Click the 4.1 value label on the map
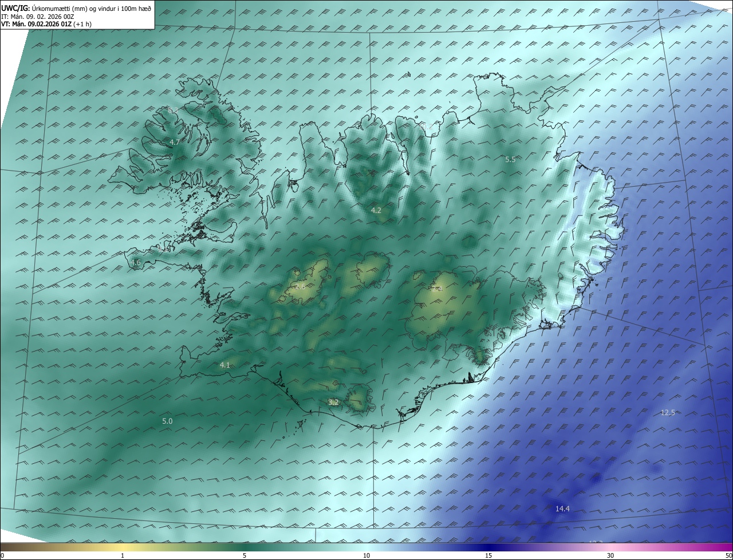 224,365
